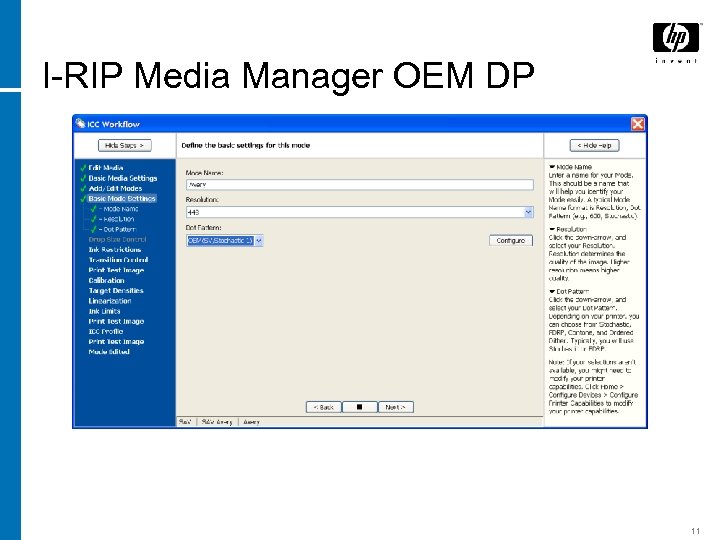Screen dimensions: 720x540
Task: Click the stop square button
Action: [360, 407]
